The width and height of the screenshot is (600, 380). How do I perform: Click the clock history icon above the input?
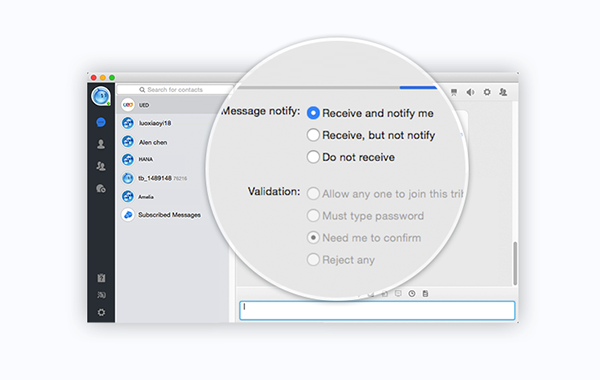click(x=412, y=294)
